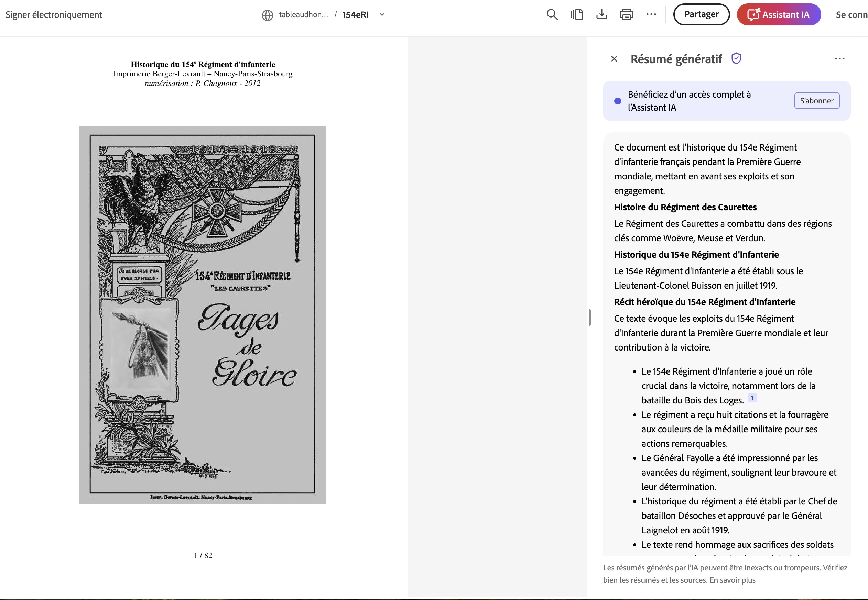This screenshot has height=600, width=868.
Task: Click citation badge 1 in summary
Action: pos(752,398)
